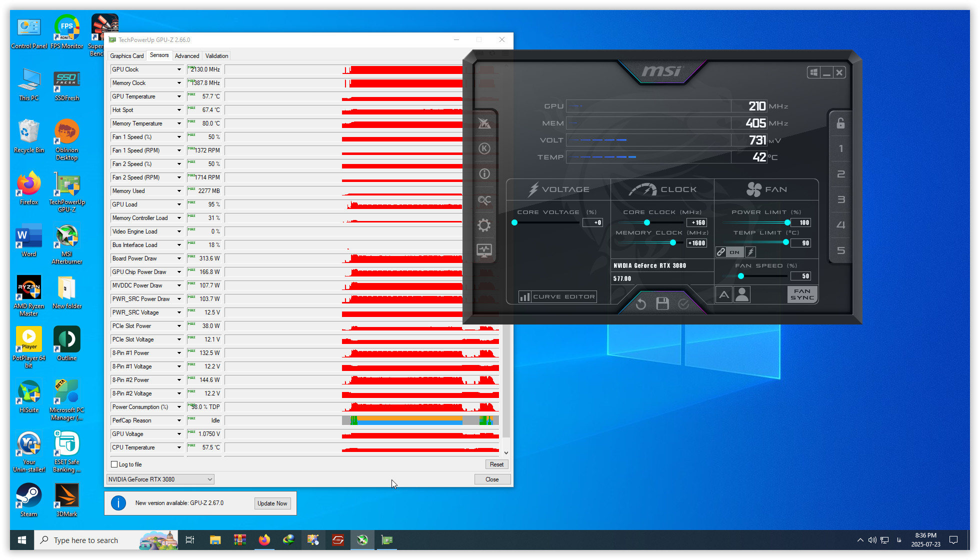Toggle the power and temp limit link icon

(x=720, y=252)
